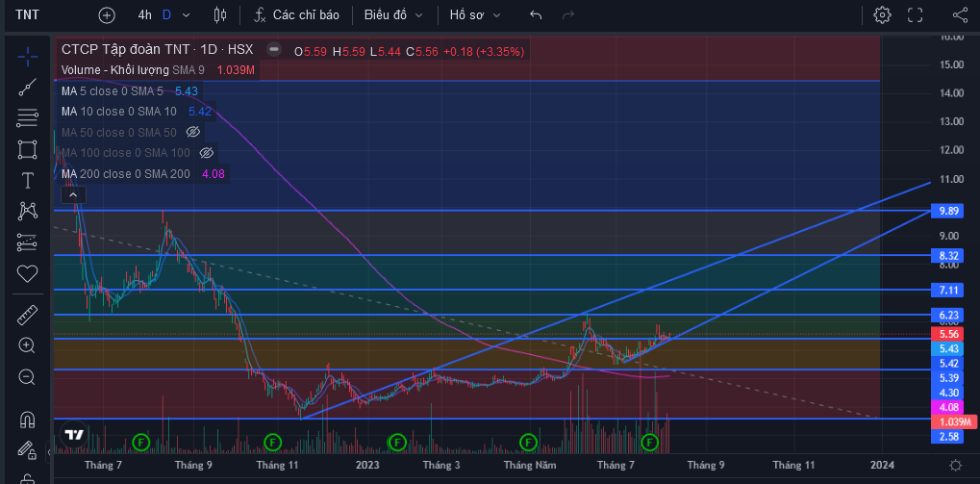
Task: Open the Hồ sơ dropdown
Action: point(475,15)
